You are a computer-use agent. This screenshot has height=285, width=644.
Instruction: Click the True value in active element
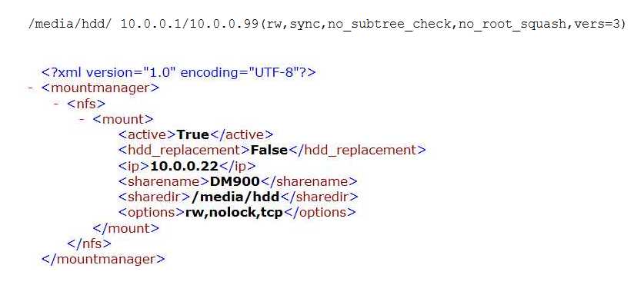click(193, 134)
